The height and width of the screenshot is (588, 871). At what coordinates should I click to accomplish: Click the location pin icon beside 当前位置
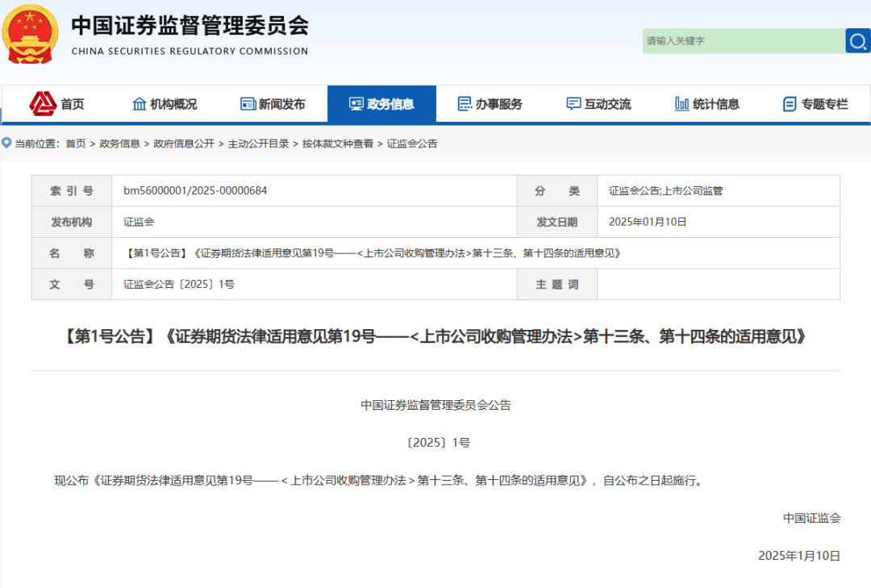pyautogui.click(x=7, y=143)
